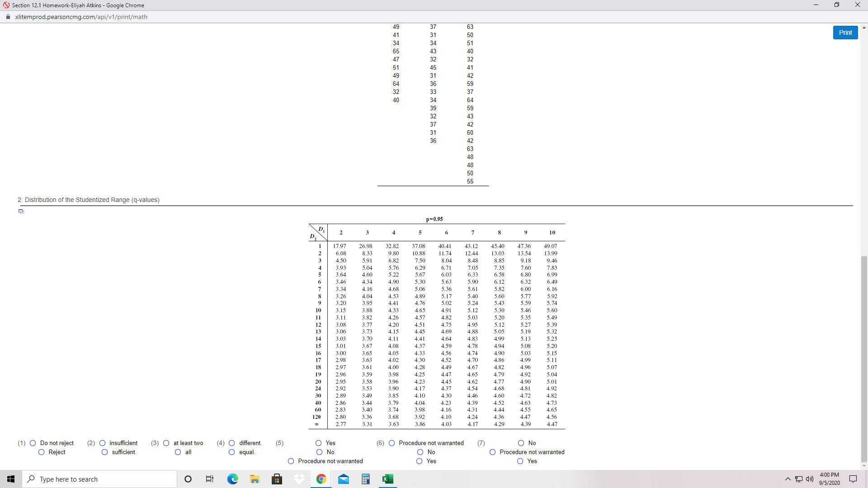The image size is (868, 488).
Task: Open Microsoft Edge from the taskbar
Action: coord(232,479)
